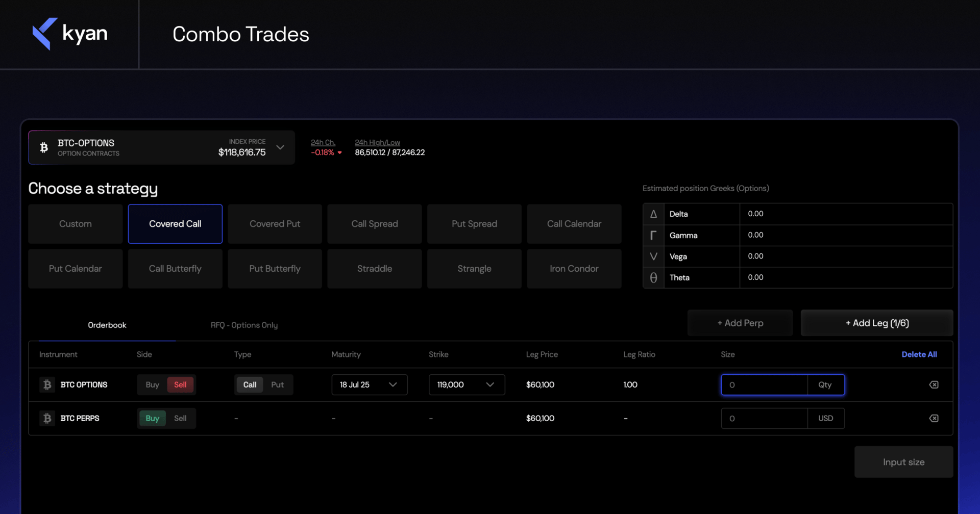Click the Gamma symbol icon
The height and width of the screenshot is (514, 980).
[653, 235]
